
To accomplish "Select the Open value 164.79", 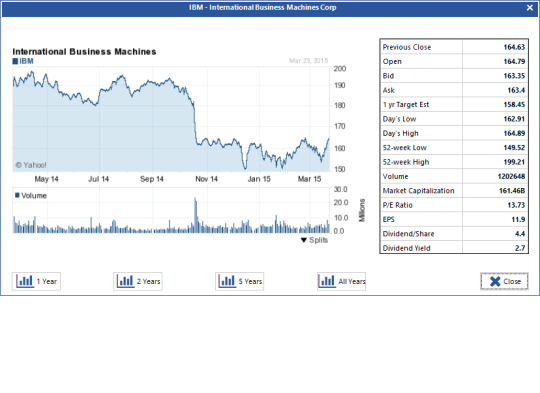I will (514, 62).
